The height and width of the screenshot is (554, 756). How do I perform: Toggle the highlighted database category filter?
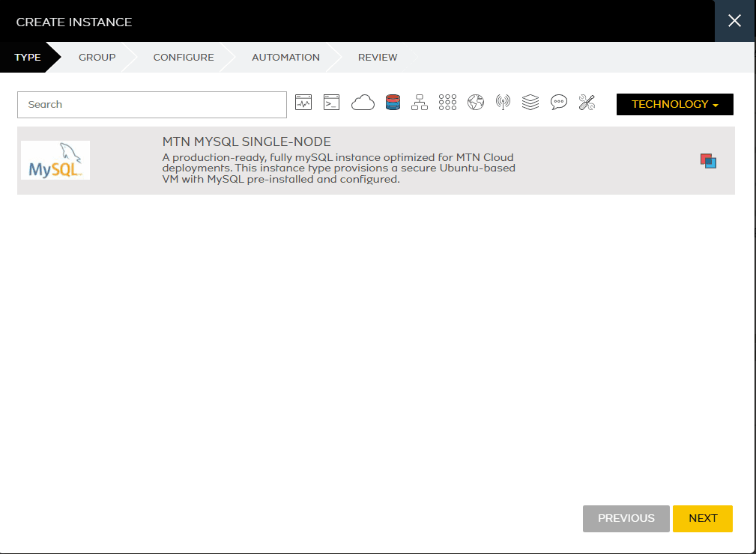coord(393,102)
